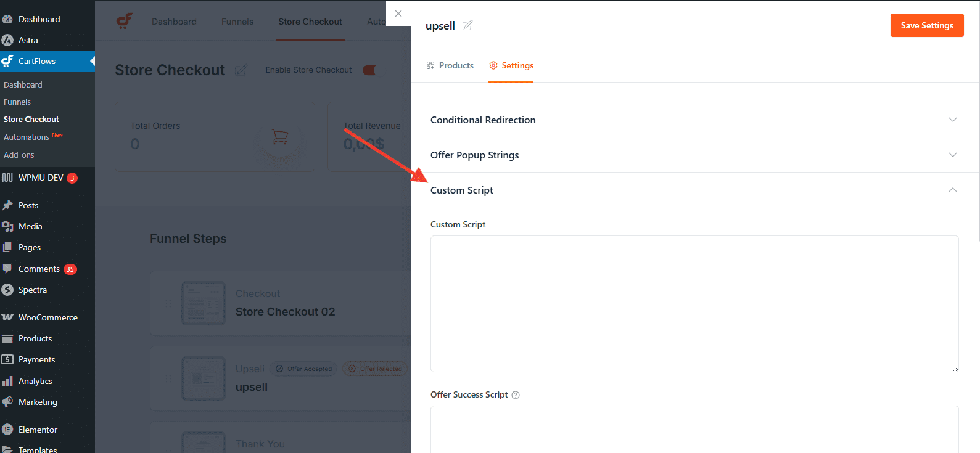Select the Store Checkout header tab

[x=310, y=22]
